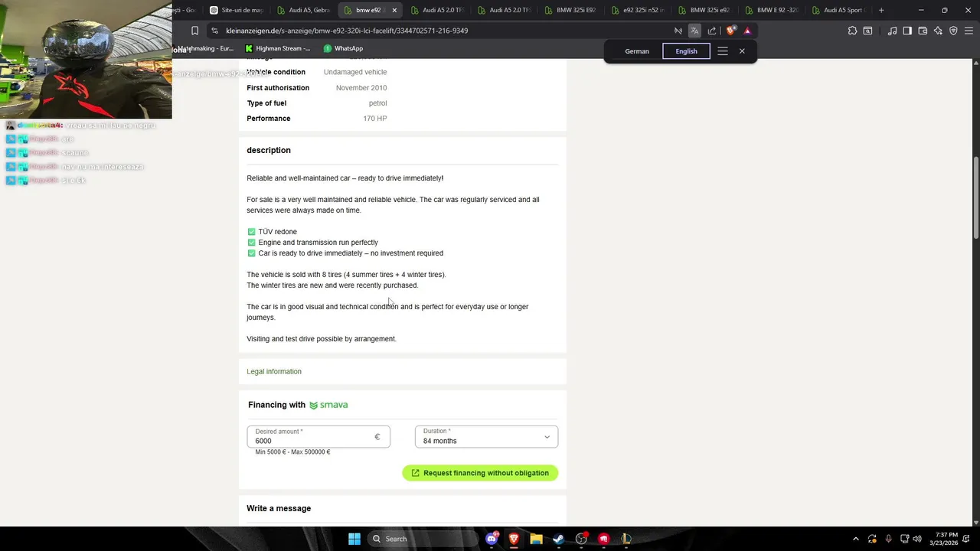Switch to Audi A5, Gebra tab
The image size is (980, 551).
pyautogui.click(x=304, y=10)
